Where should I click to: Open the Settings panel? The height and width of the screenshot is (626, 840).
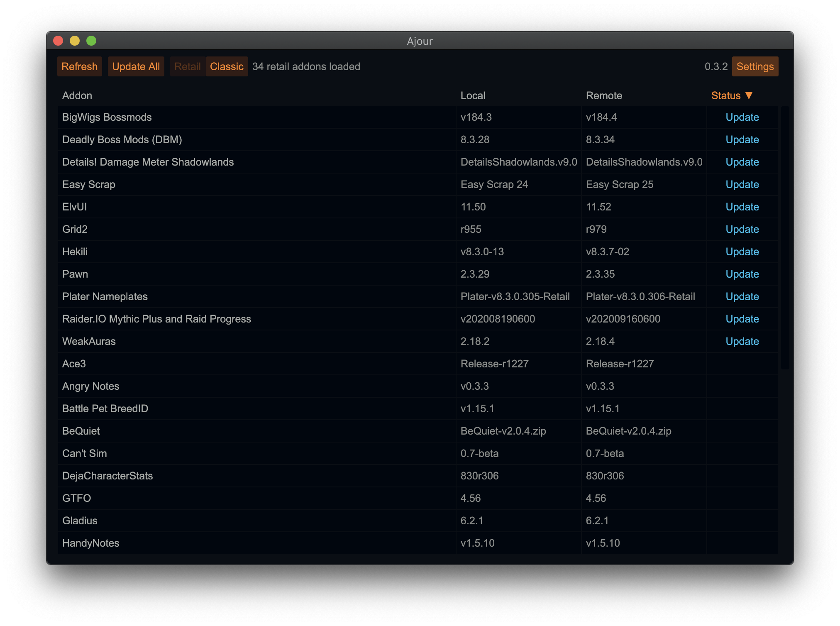(x=755, y=66)
